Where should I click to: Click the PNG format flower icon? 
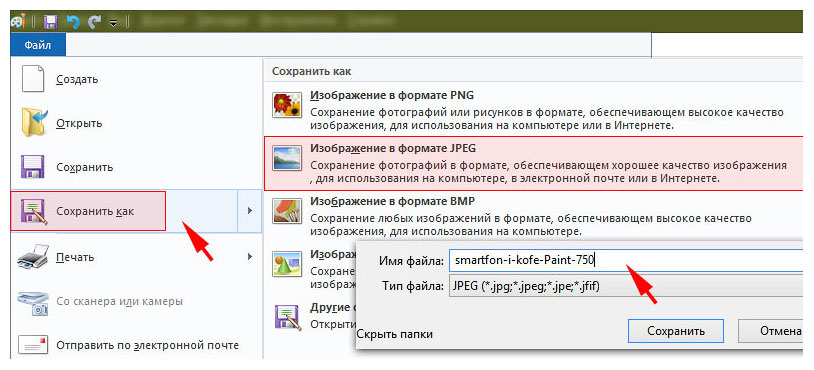(x=287, y=106)
